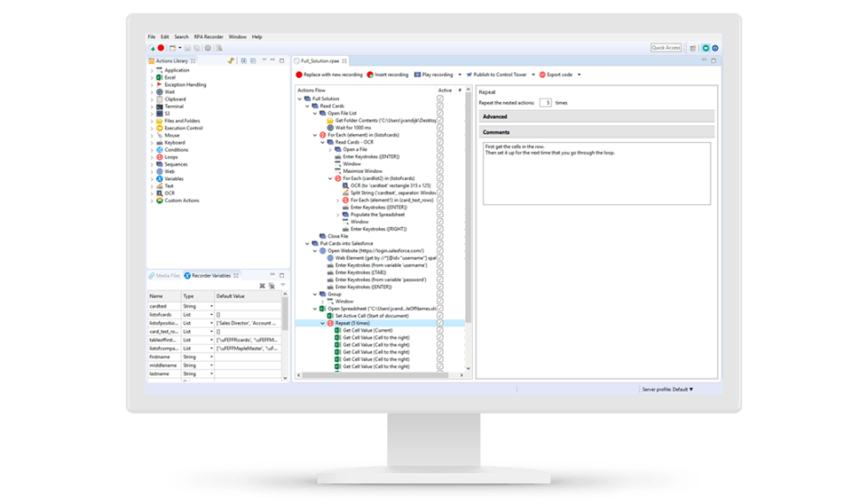This screenshot has height=503, width=868.
Task: Expand the Application category in Actions Library
Action: pos(152,71)
